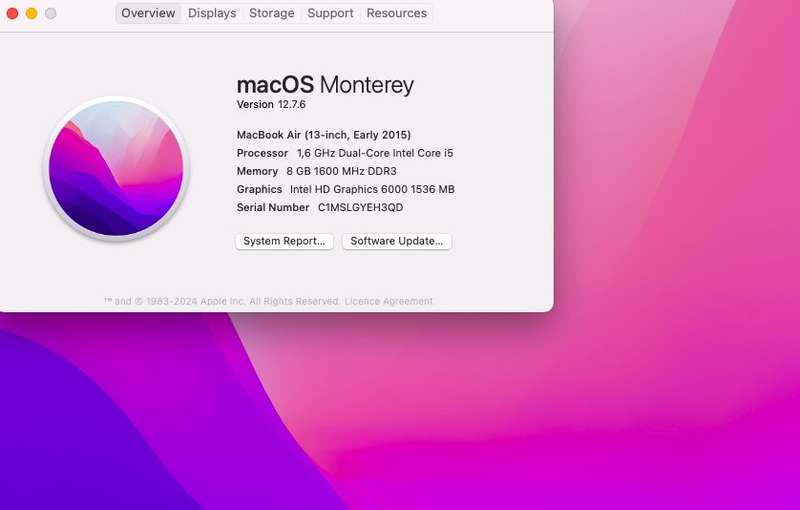Open the Licence Agreement link

pos(389,301)
